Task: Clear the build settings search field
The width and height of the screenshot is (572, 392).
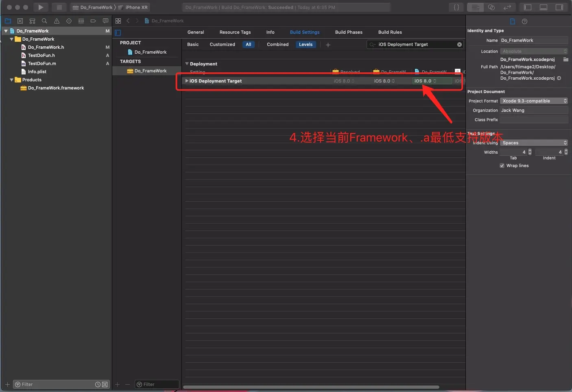Action: [x=459, y=44]
